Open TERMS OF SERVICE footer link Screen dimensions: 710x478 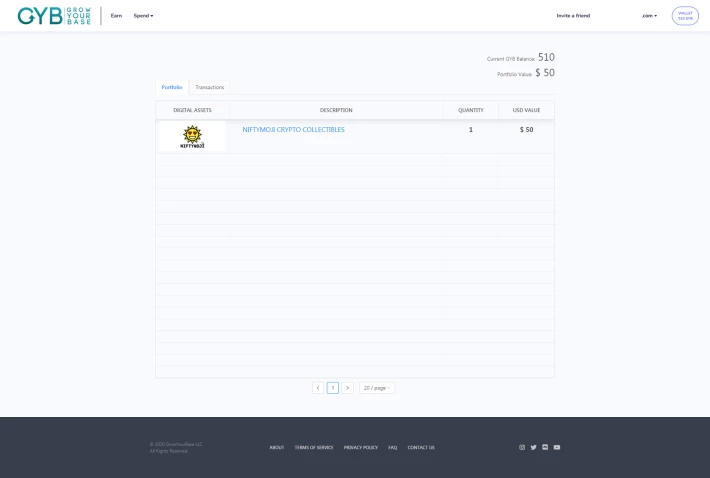coord(314,448)
